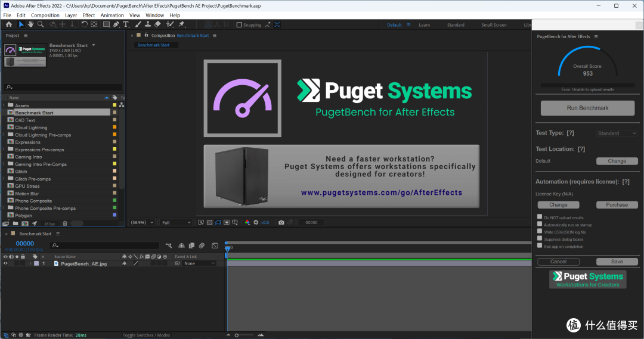Enable Motion Blur switch in timeline header
644x339 pixels.
[x=202, y=245]
